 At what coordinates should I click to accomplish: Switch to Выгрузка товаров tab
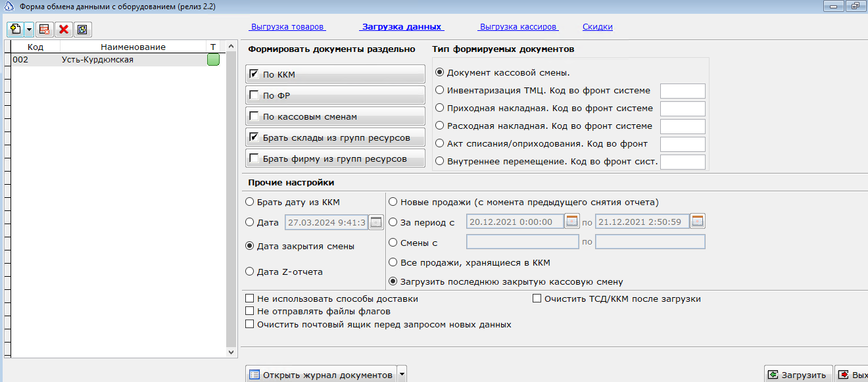click(287, 27)
